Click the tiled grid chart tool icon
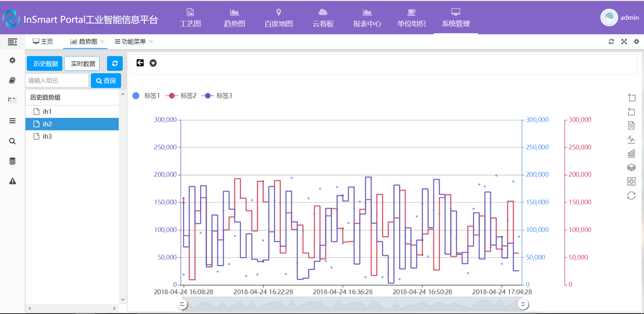 coord(631,181)
